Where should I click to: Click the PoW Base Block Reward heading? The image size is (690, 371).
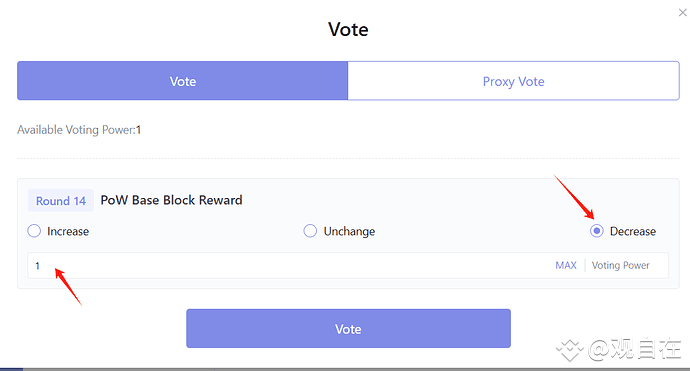tap(171, 200)
